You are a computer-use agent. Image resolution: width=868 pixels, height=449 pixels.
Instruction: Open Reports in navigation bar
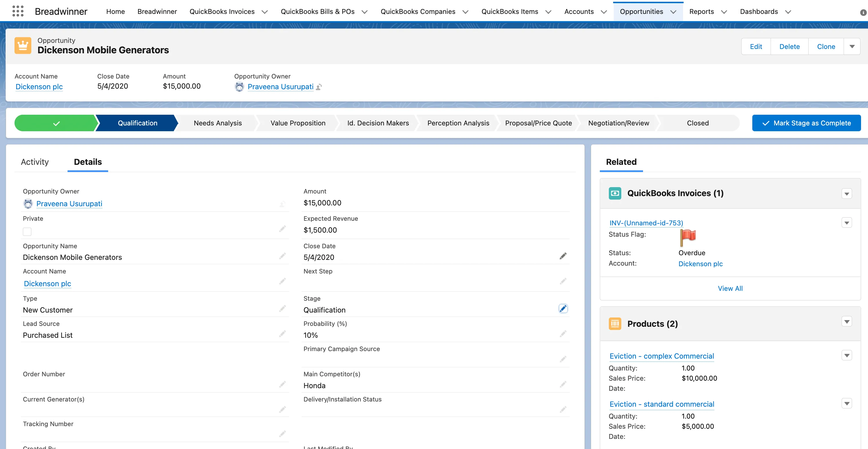tap(701, 12)
